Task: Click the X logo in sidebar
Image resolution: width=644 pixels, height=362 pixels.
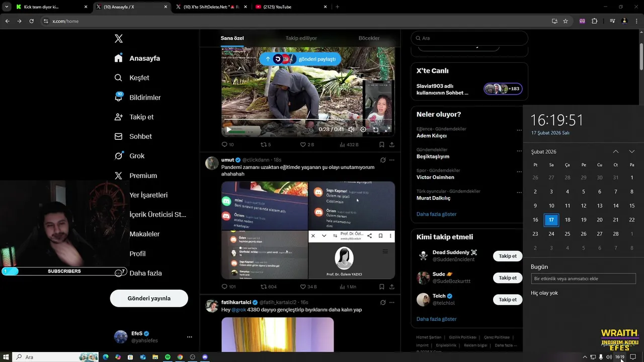Action: point(119,39)
